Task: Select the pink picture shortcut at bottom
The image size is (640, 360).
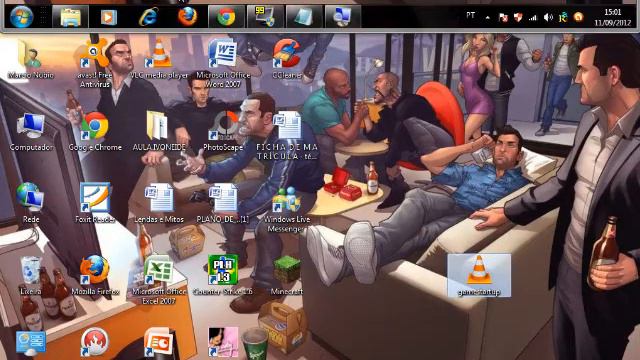Action: tap(223, 342)
